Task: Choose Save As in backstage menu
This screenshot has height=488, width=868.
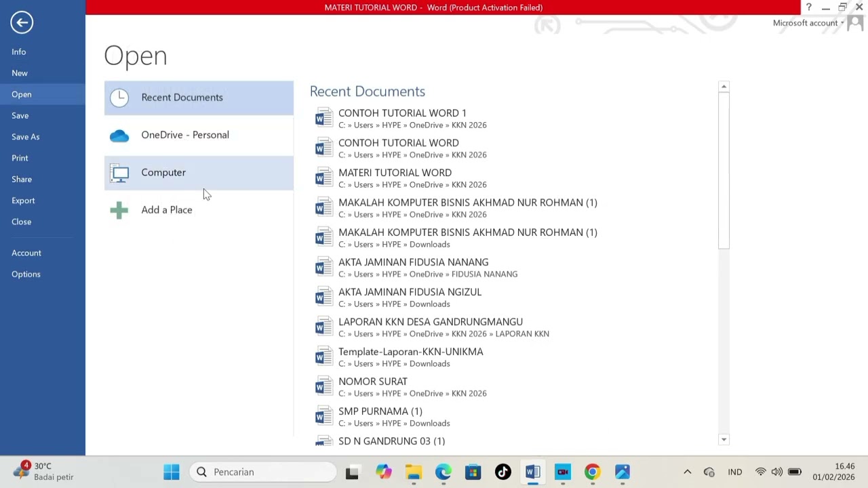Action: click(x=43, y=137)
